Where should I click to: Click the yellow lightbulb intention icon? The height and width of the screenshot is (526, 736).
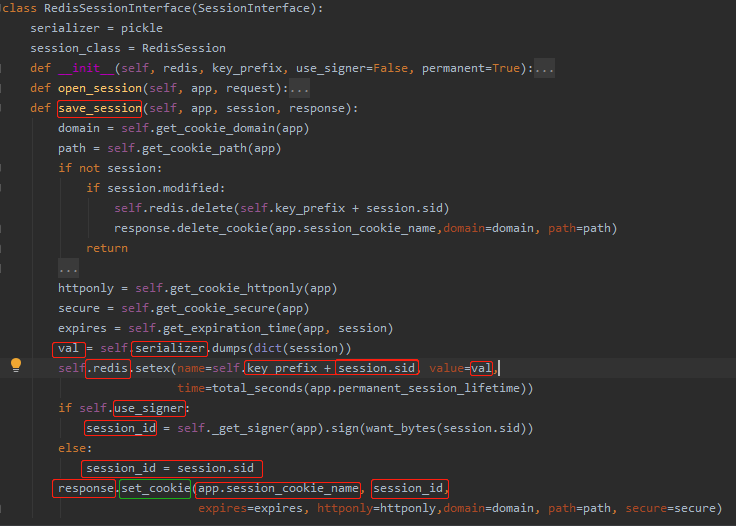click(16, 365)
